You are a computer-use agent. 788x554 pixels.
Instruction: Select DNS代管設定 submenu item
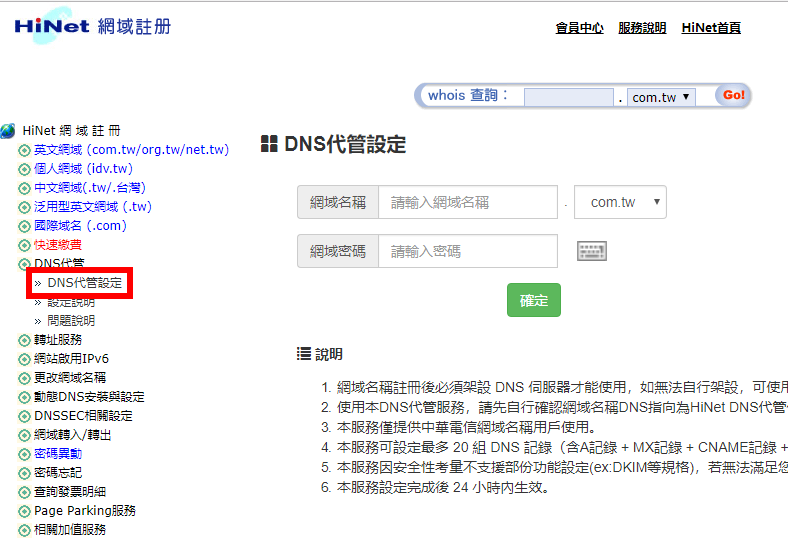(84, 283)
